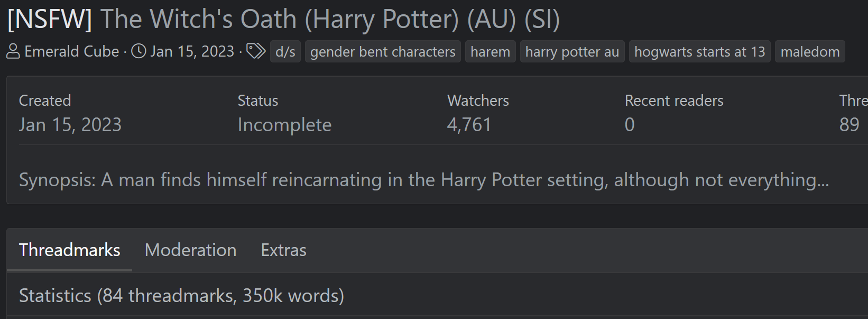Open the maledom tag
This screenshot has height=319, width=868.
point(810,52)
